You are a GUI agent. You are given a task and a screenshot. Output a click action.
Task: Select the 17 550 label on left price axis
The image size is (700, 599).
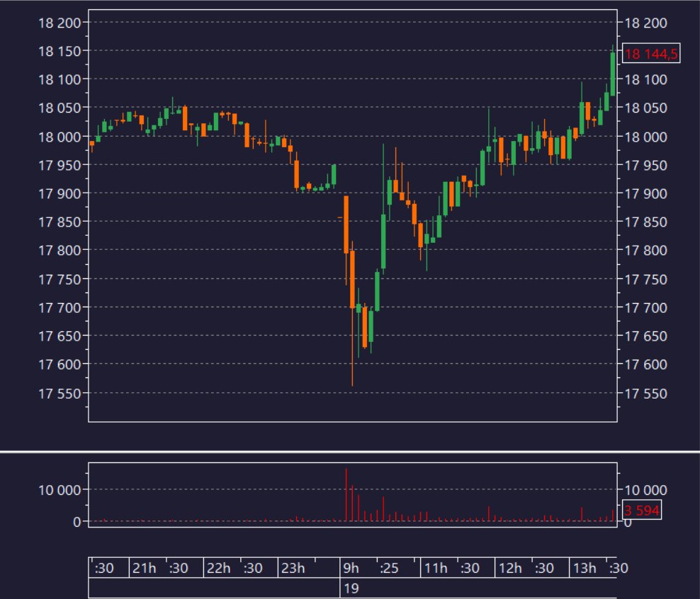(60, 394)
